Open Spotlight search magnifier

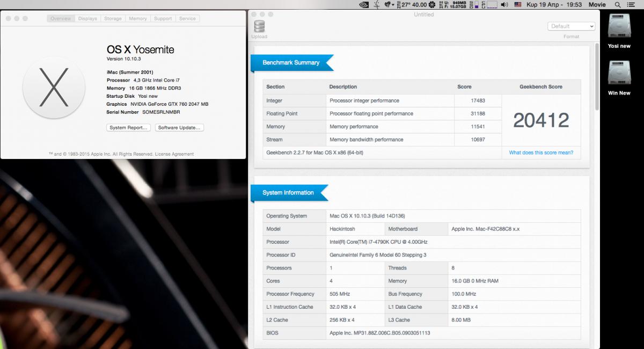tap(619, 4)
